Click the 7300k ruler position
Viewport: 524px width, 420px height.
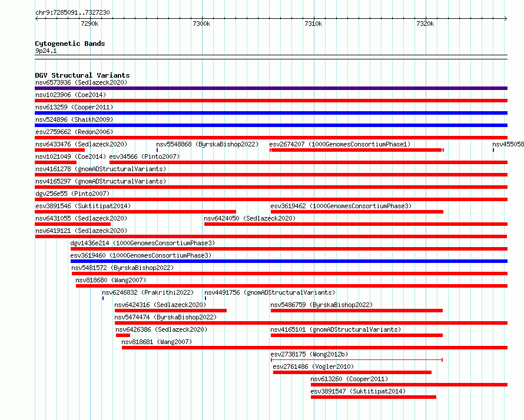pyautogui.click(x=201, y=24)
